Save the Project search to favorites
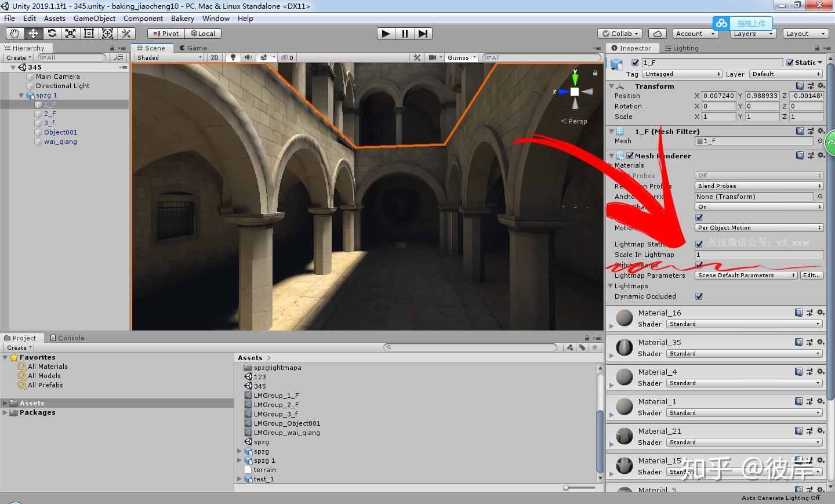This screenshot has width=835, height=504. (x=594, y=347)
